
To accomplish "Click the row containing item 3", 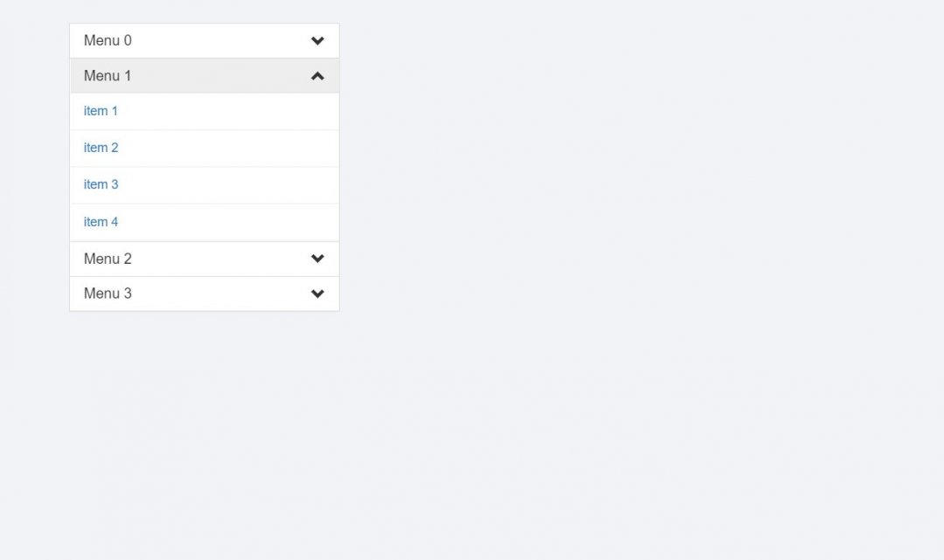I will 204,184.
